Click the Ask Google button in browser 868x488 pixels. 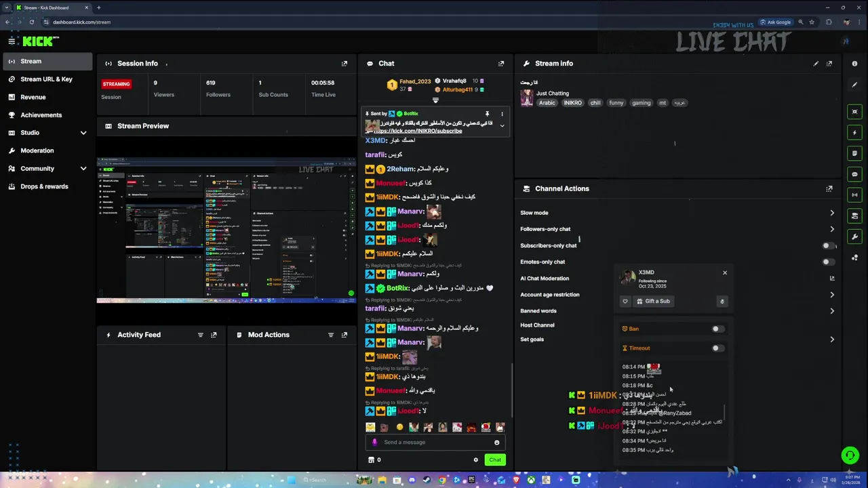tap(775, 22)
